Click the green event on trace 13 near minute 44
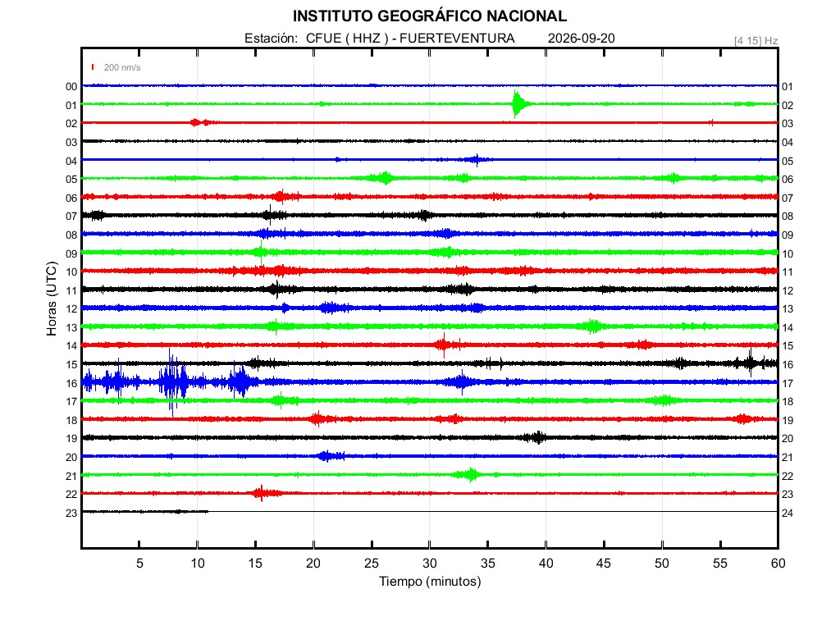The image size is (840, 630). point(592,326)
